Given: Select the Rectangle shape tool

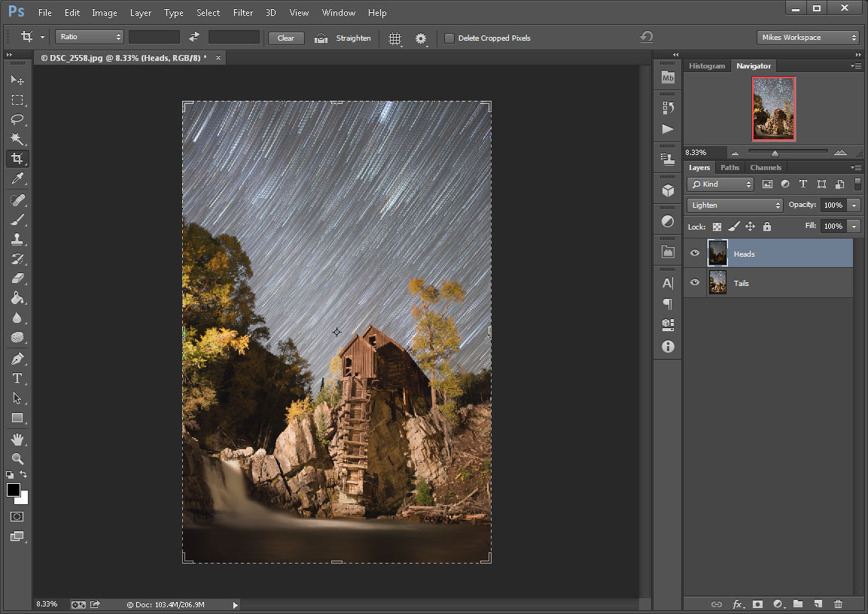Looking at the screenshot, I should pos(17,418).
